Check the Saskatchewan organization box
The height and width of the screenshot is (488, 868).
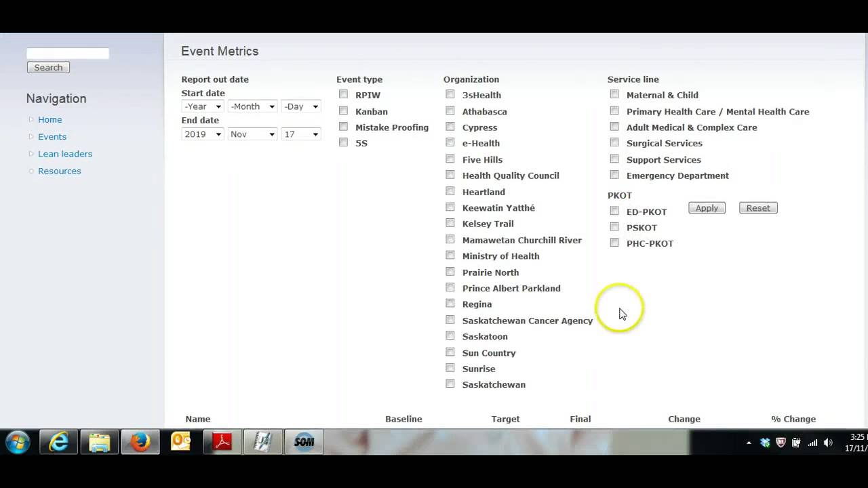coord(450,384)
